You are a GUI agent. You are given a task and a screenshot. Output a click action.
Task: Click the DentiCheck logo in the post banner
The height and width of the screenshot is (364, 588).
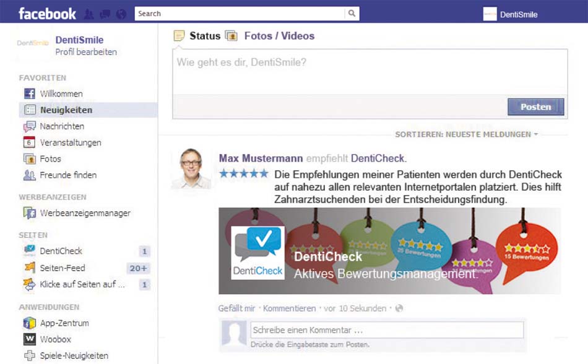pos(258,253)
